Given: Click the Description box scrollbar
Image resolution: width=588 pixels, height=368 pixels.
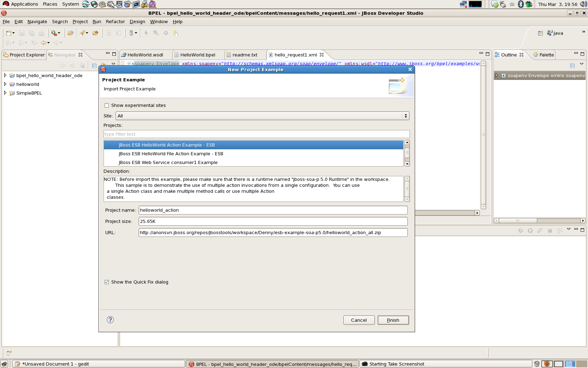Looking at the screenshot, I should [x=407, y=189].
